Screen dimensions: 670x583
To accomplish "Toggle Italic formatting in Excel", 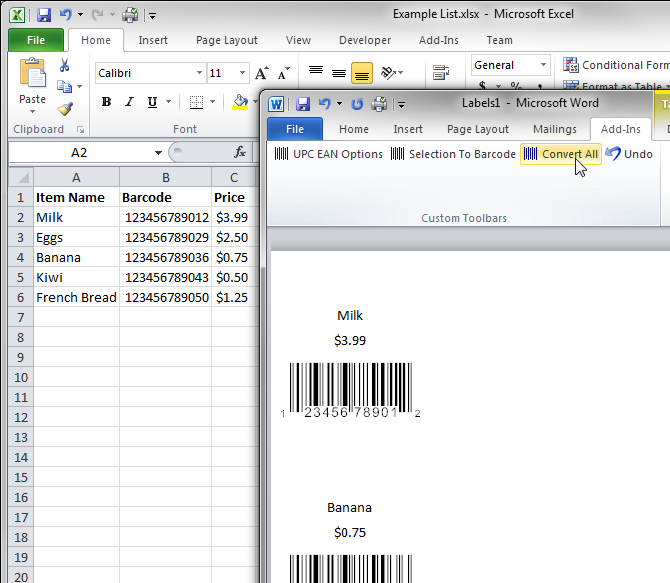I will click(x=129, y=102).
